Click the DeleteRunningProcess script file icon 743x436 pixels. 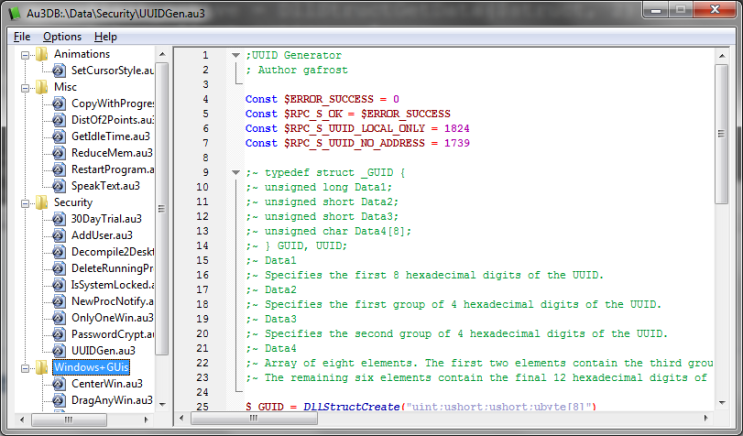(x=59, y=268)
